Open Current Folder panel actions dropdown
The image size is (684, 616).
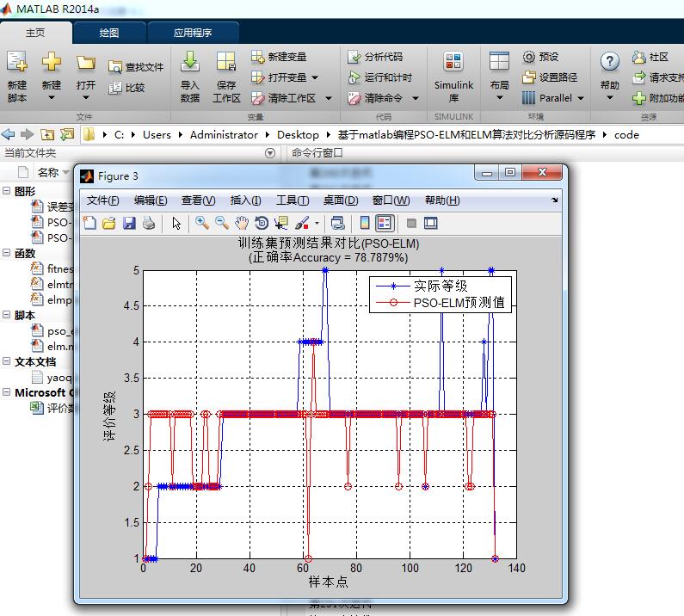pyautogui.click(x=270, y=152)
